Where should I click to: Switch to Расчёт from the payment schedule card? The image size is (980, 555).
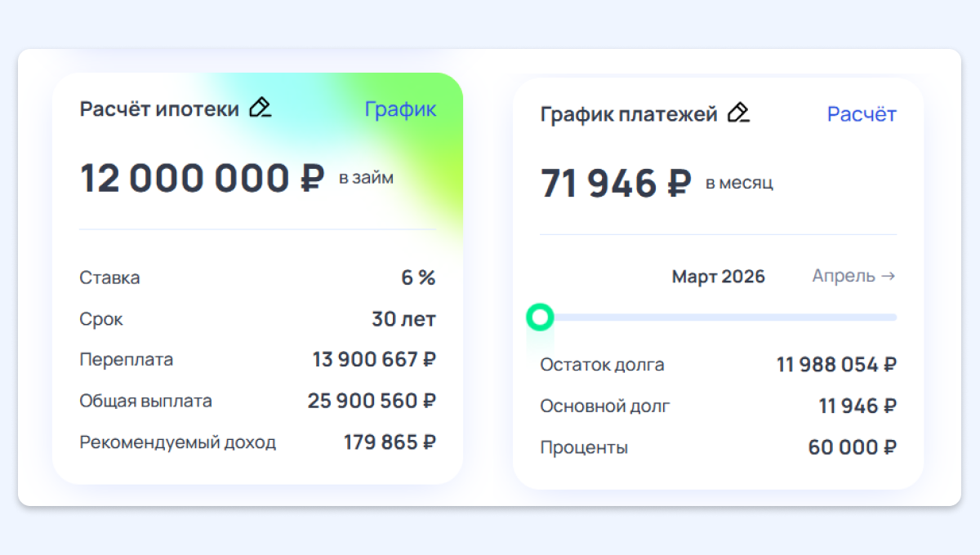pyautogui.click(x=862, y=114)
